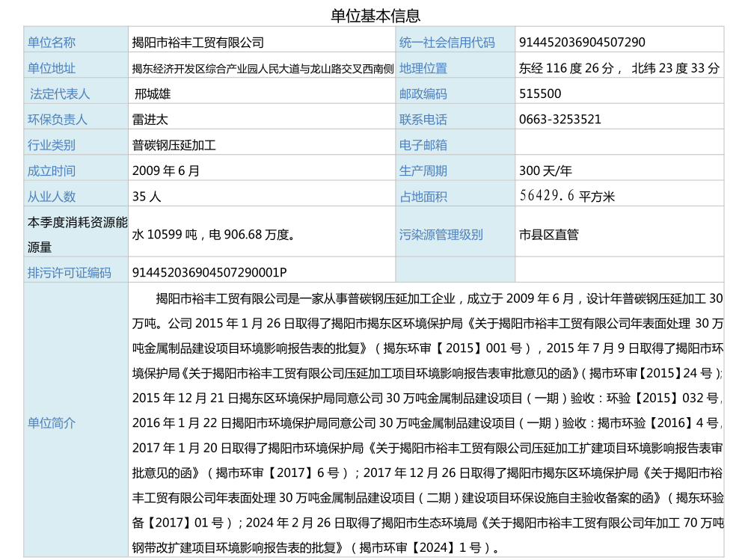The height and width of the screenshot is (560, 748).
Task: Click the legal representative name 邢城雄
Action: [x=153, y=94]
